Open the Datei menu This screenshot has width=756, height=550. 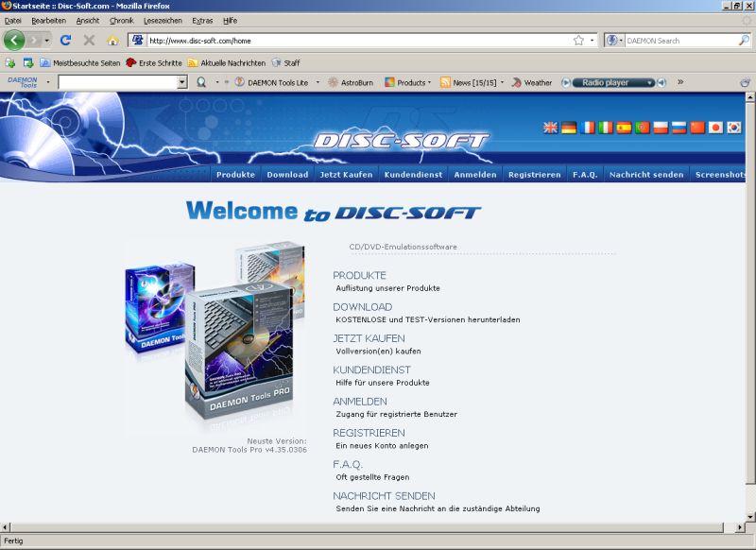[13, 21]
